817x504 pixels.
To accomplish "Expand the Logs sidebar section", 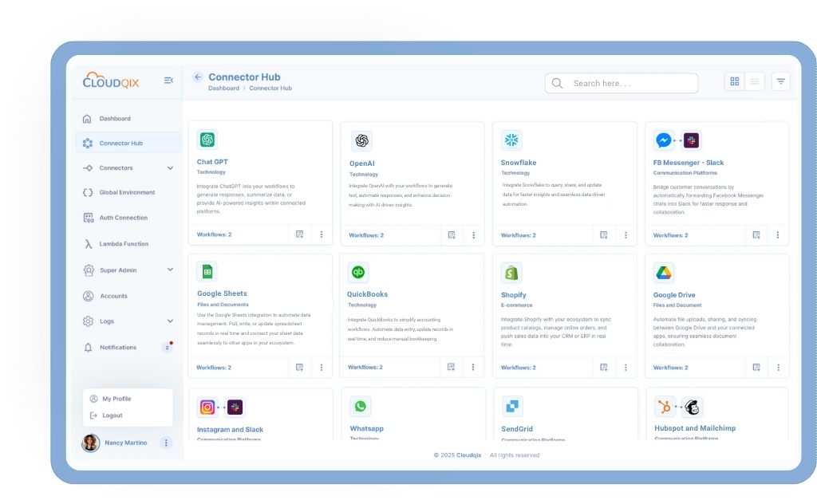I will pyautogui.click(x=170, y=321).
